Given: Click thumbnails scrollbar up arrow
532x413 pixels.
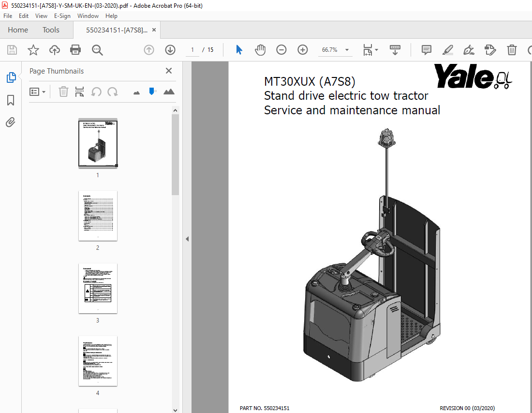Looking at the screenshot, I should click(x=175, y=110).
